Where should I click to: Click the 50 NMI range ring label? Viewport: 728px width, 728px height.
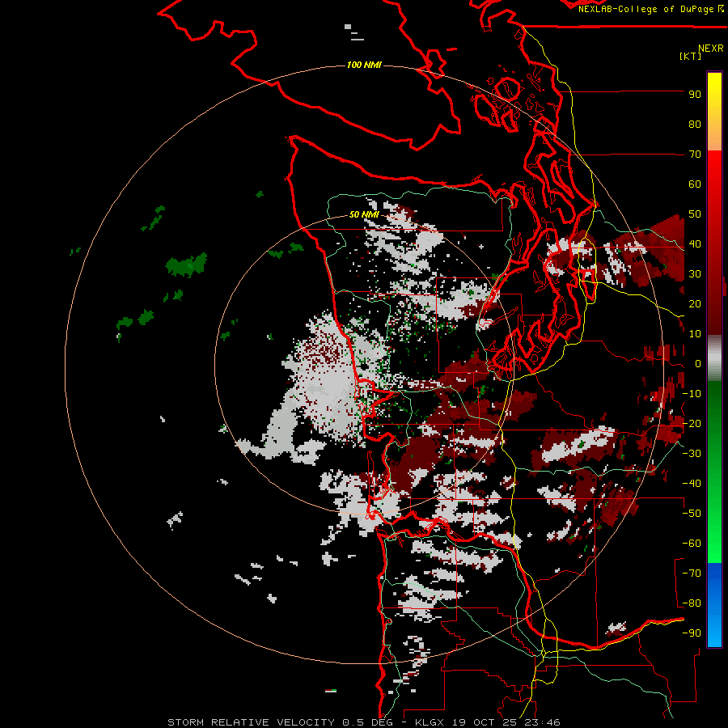pos(364,214)
